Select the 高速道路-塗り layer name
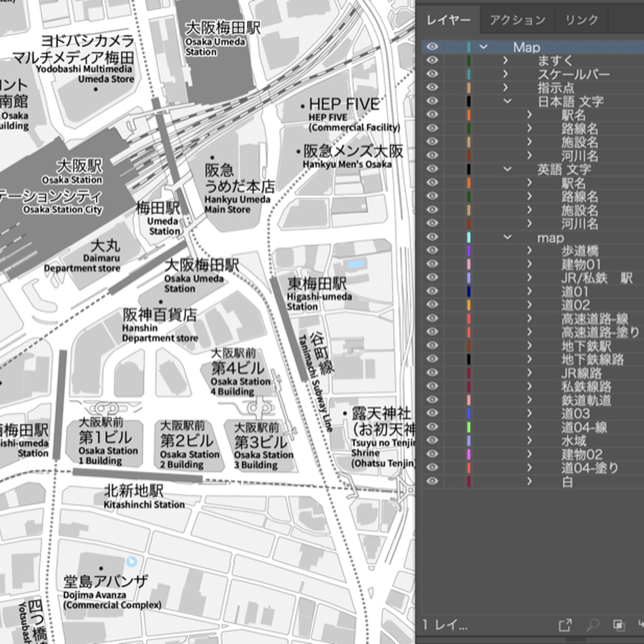 click(x=601, y=332)
